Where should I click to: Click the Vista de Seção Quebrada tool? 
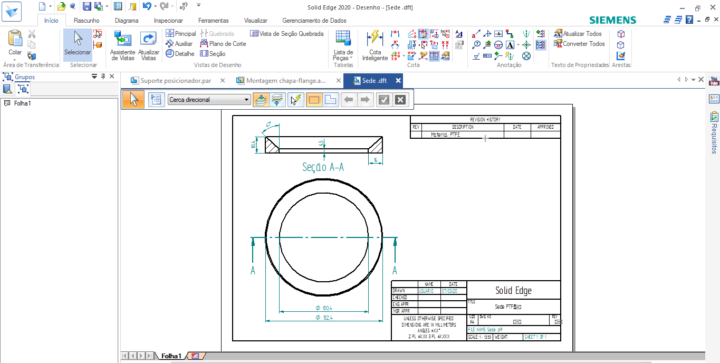pyautogui.click(x=287, y=34)
